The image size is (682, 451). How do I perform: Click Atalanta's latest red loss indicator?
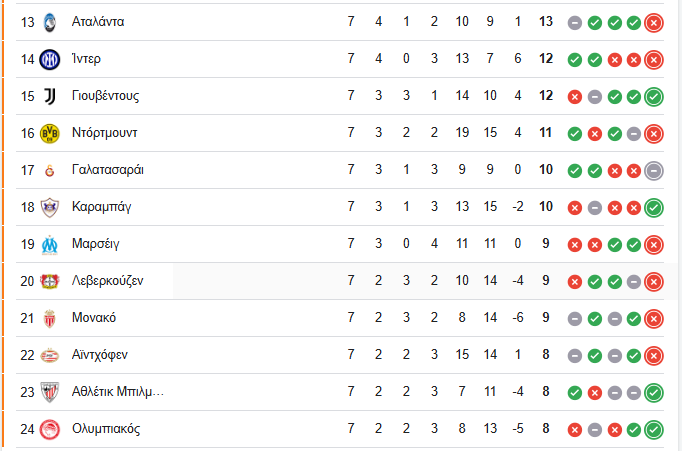coord(654,22)
